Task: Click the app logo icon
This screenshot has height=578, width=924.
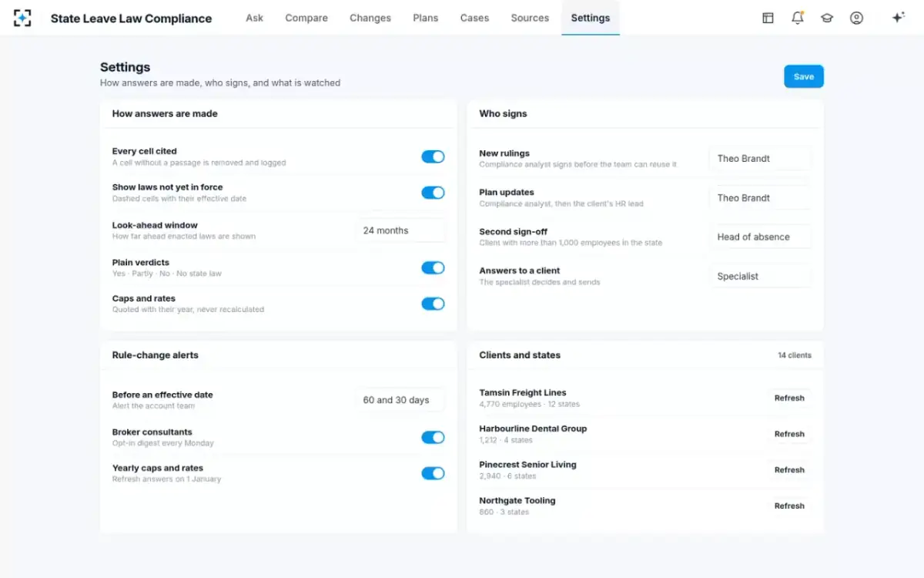Action: pyautogui.click(x=22, y=18)
